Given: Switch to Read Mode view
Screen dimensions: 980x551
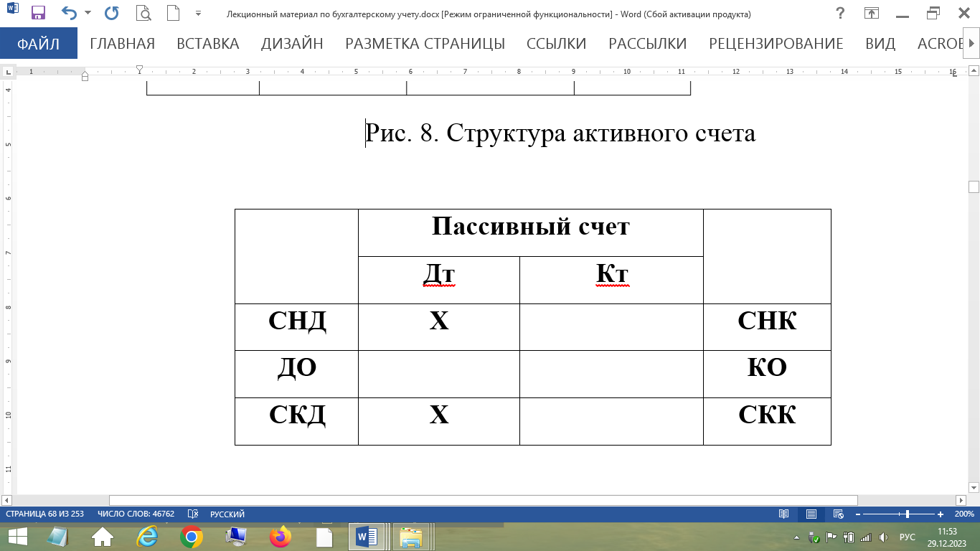Looking at the screenshot, I should tap(784, 514).
